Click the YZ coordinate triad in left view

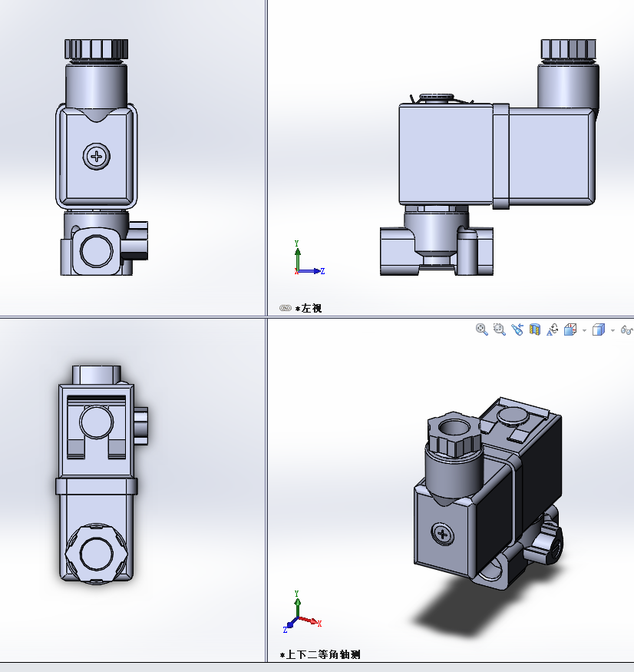[309, 257]
